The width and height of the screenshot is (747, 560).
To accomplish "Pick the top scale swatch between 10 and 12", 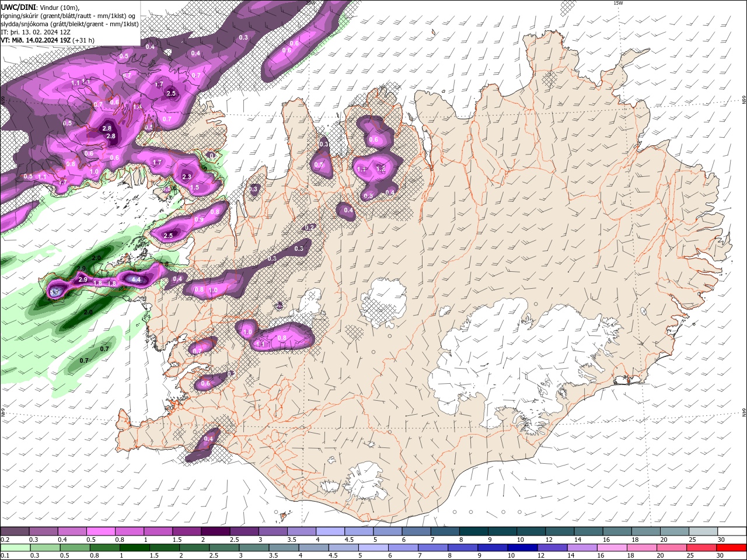I will coord(531,531).
